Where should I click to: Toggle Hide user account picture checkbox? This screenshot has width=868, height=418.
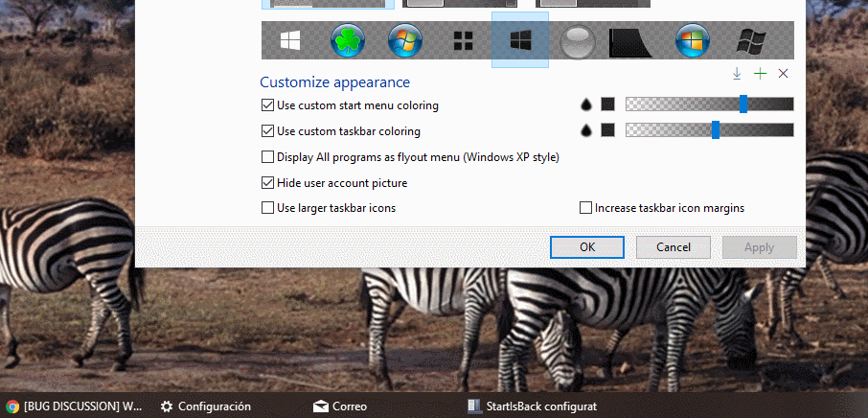[267, 182]
